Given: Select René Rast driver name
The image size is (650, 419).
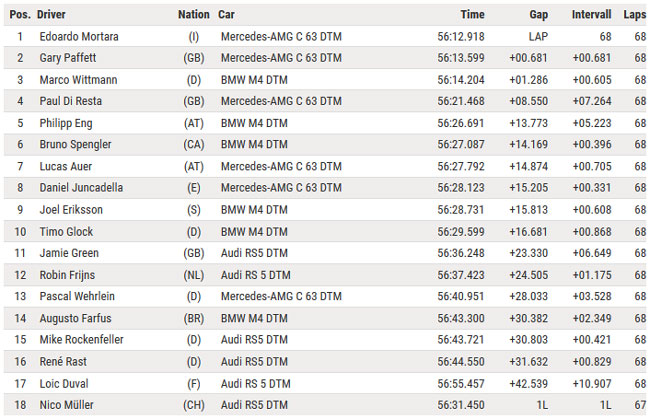Looking at the screenshot, I should tap(63, 361).
